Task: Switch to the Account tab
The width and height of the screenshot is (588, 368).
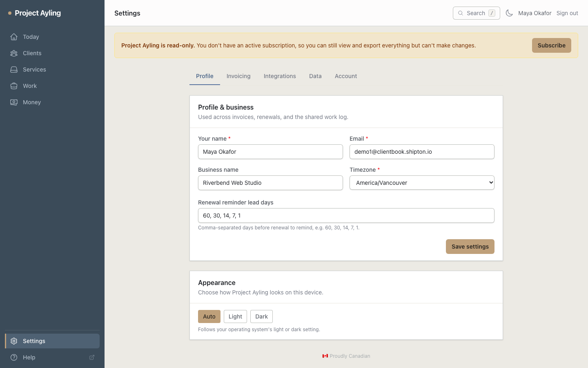Action: click(x=346, y=76)
